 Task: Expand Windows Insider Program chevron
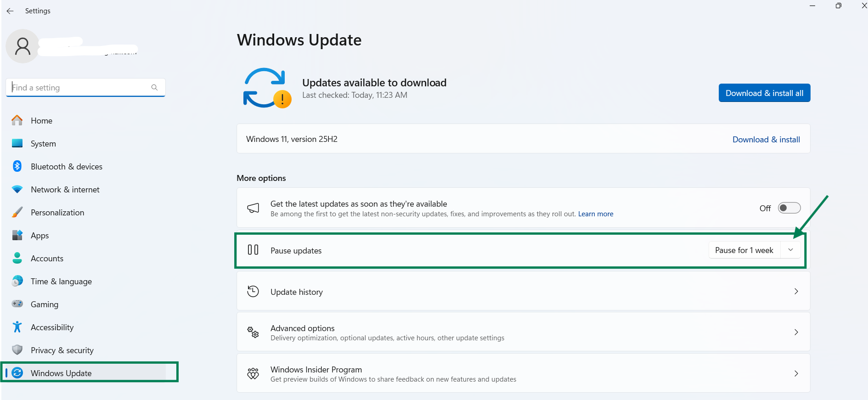[x=796, y=373]
